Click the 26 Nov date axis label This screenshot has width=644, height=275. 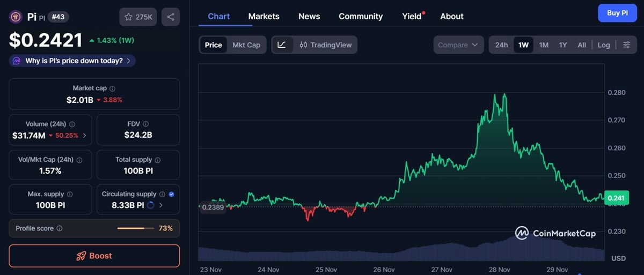coord(384,269)
